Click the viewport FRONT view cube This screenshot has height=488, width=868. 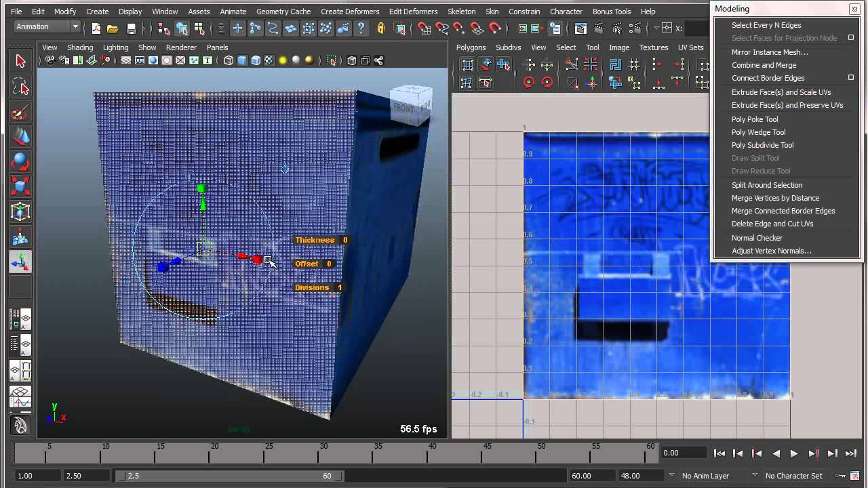click(406, 107)
